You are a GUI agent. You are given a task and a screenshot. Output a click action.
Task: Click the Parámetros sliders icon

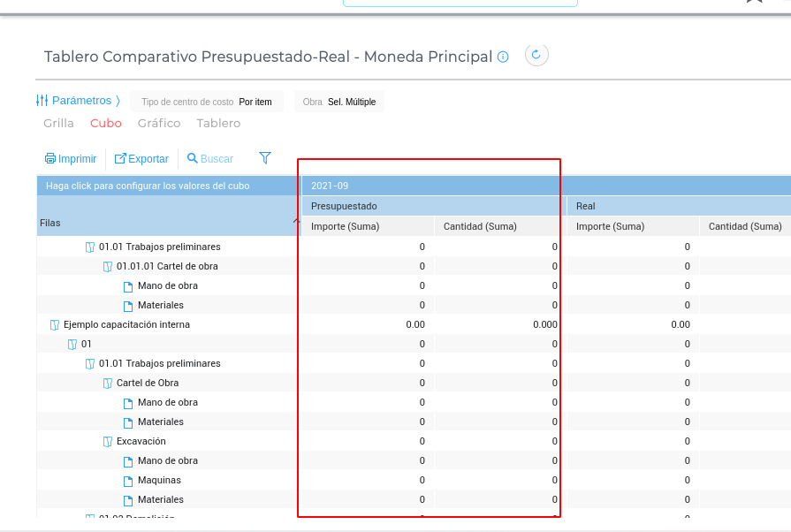pyautogui.click(x=42, y=101)
